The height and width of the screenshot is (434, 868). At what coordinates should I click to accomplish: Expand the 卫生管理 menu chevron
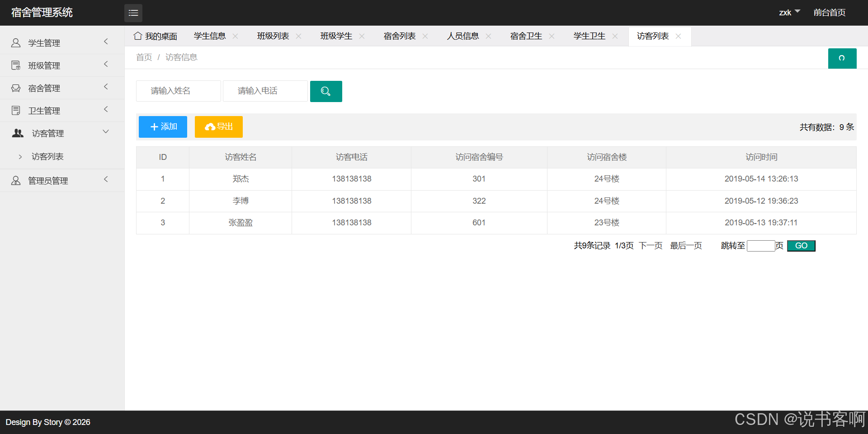106,109
